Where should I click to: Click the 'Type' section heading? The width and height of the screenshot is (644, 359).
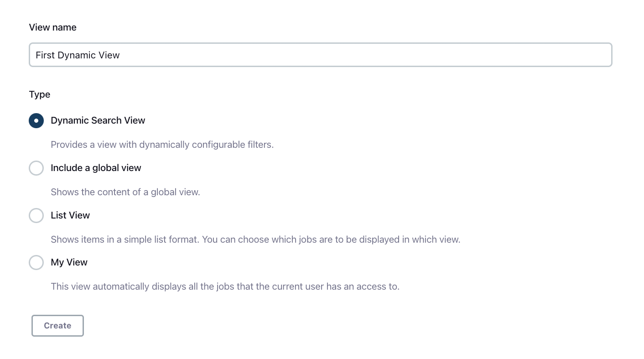click(x=40, y=94)
